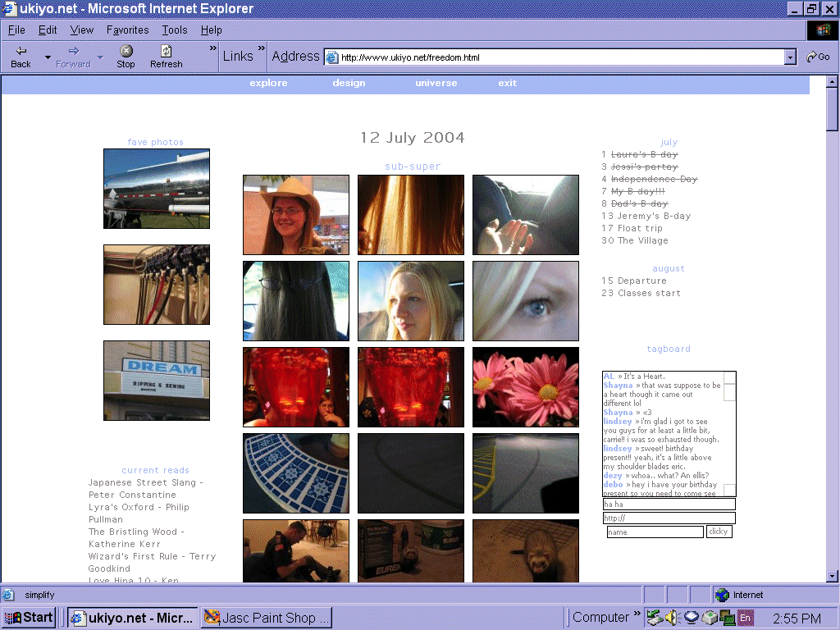
Task: Open the pink daisies photo thumbnail
Action: click(x=526, y=387)
